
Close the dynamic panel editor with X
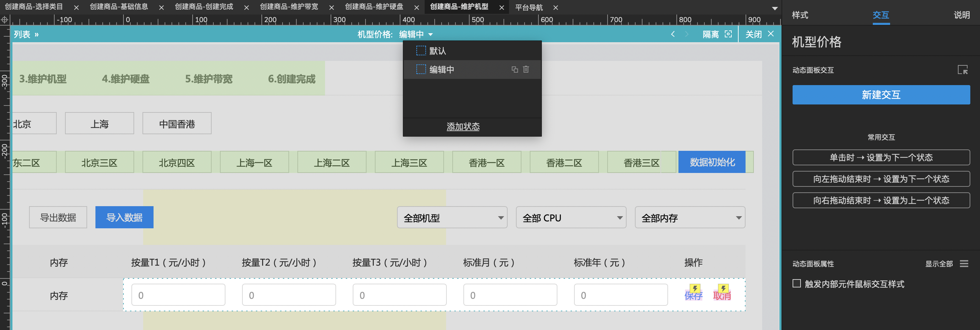point(771,34)
